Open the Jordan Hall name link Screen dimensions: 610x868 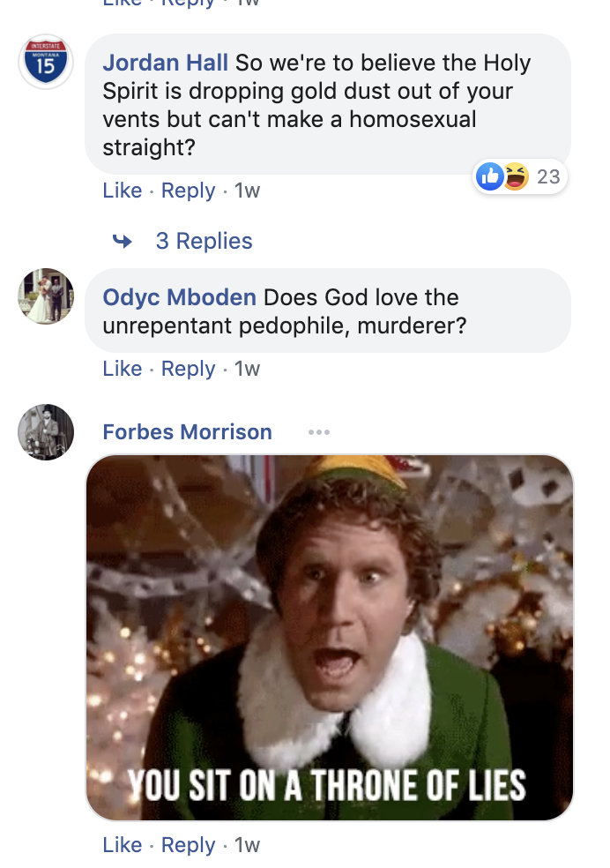166,63
